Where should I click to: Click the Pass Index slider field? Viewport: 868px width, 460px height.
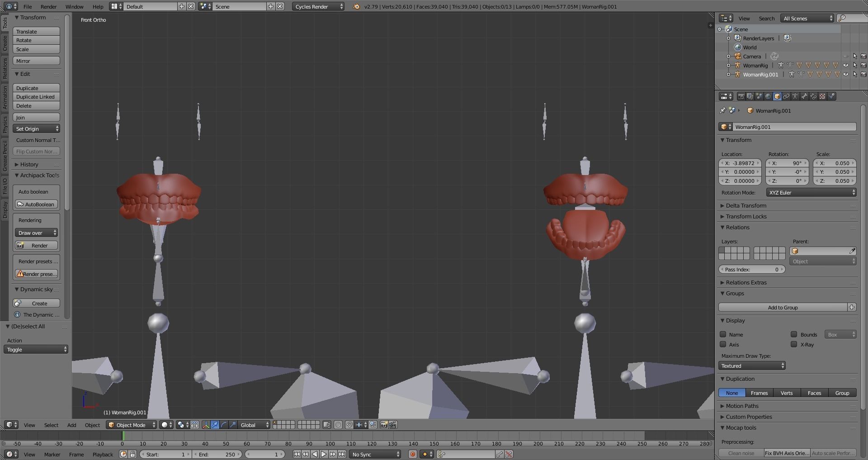752,269
